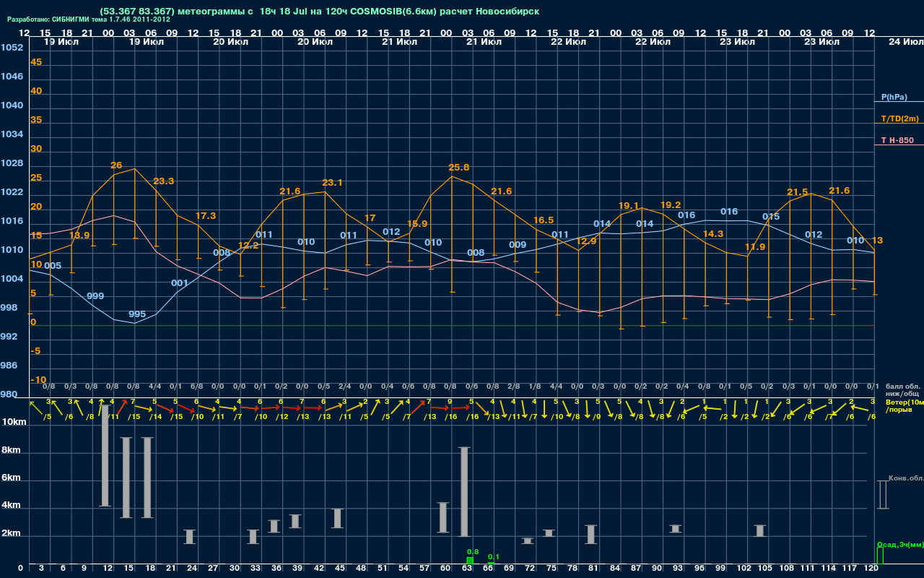Image resolution: width=924 pixels, height=578 pixels.
Task: Click the -10 temperature axis label
Action: pos(38,379)
